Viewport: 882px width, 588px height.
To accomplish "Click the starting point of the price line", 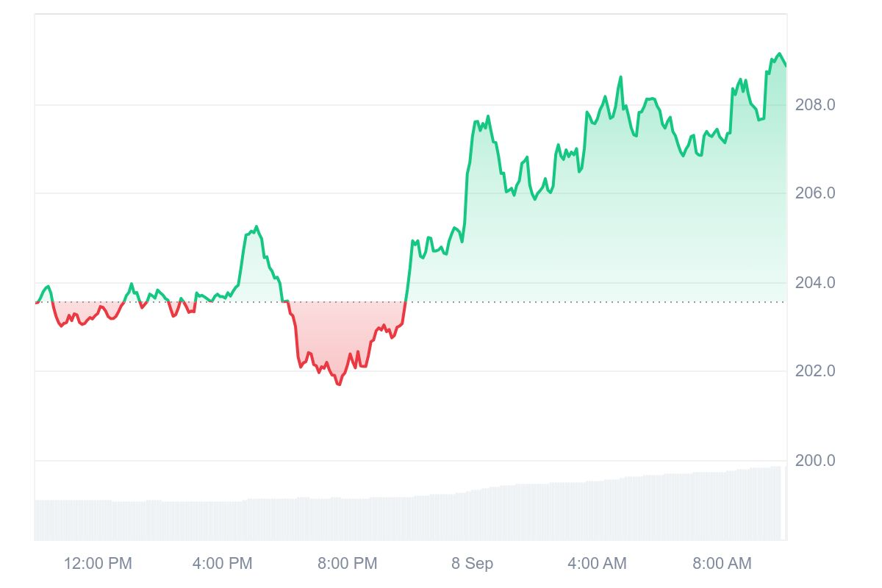I will click(35, 302).
